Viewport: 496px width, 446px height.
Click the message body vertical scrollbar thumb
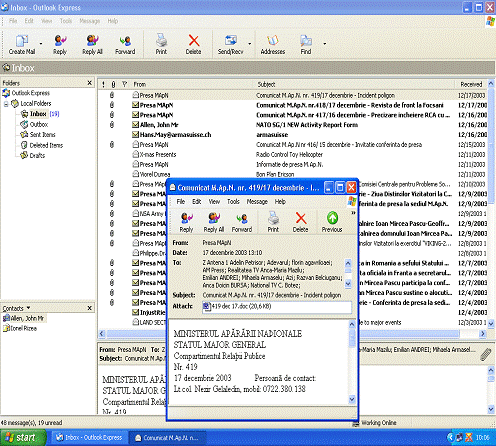352,337
